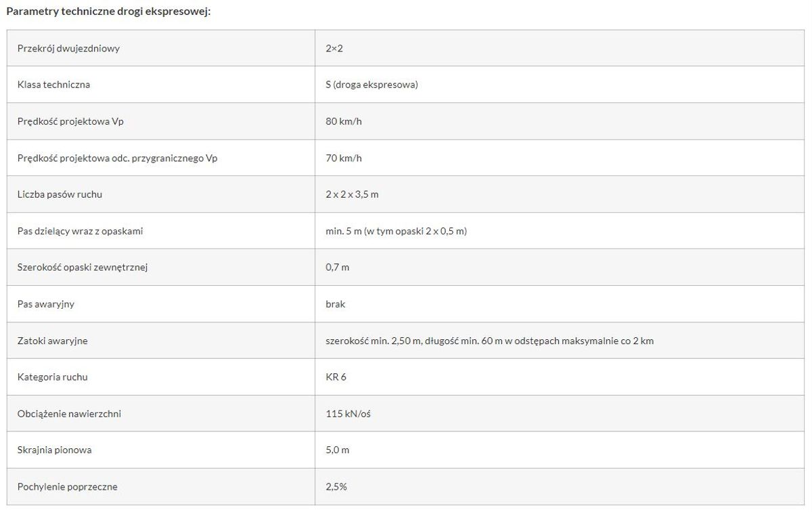Select the 'Klasa techniczna' label
Image resolution: width=812 pixels, height=512 pixels.
click(x=53, y=85)
